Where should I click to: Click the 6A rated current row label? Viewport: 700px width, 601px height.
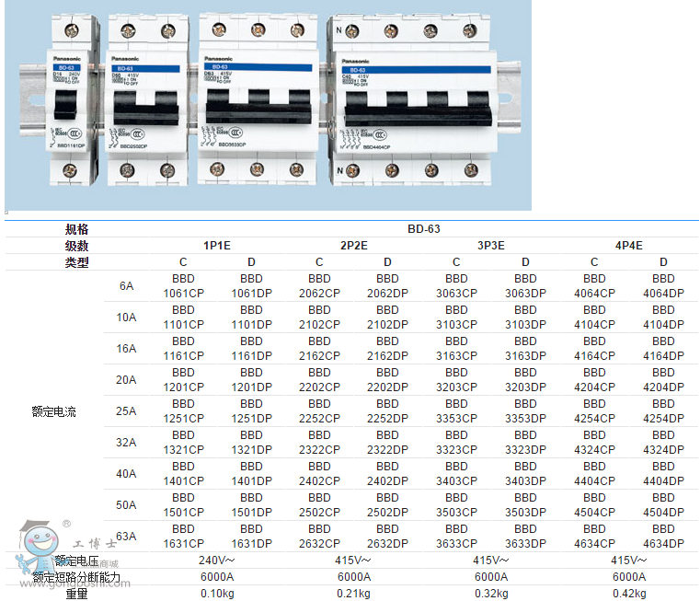126,286
